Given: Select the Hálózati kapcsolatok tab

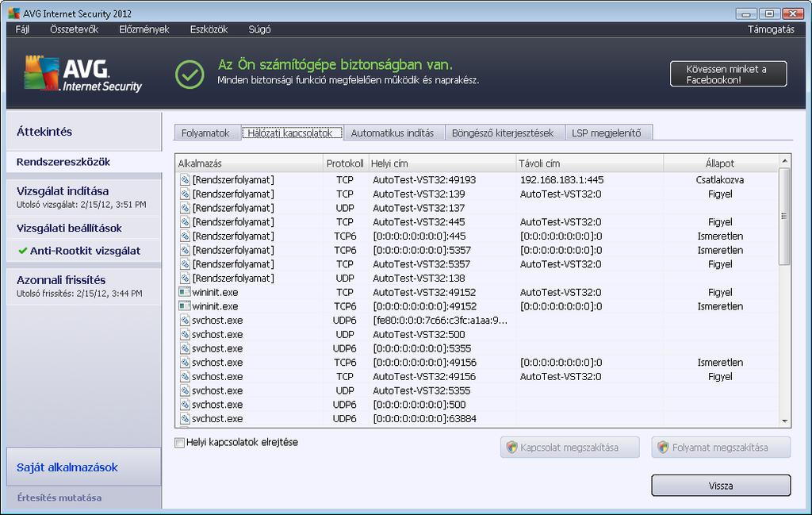Looking at the screenshot, I should [x=290, y=133].
